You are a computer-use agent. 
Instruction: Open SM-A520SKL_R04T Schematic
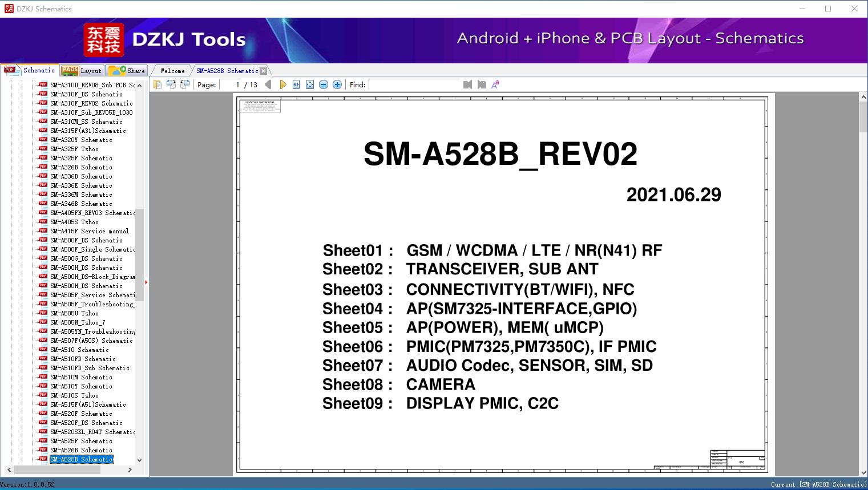pyautogui.click(x=92, y=432)
